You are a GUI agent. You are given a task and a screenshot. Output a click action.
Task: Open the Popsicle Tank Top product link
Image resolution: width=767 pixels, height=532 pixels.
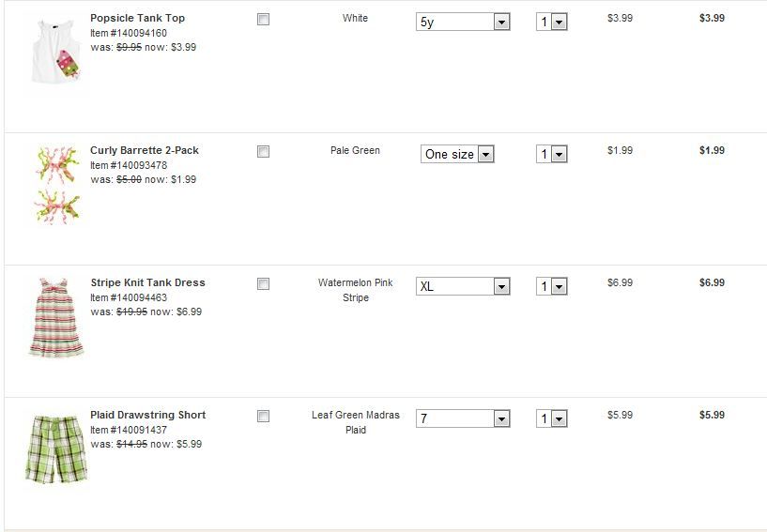[137, 18]
